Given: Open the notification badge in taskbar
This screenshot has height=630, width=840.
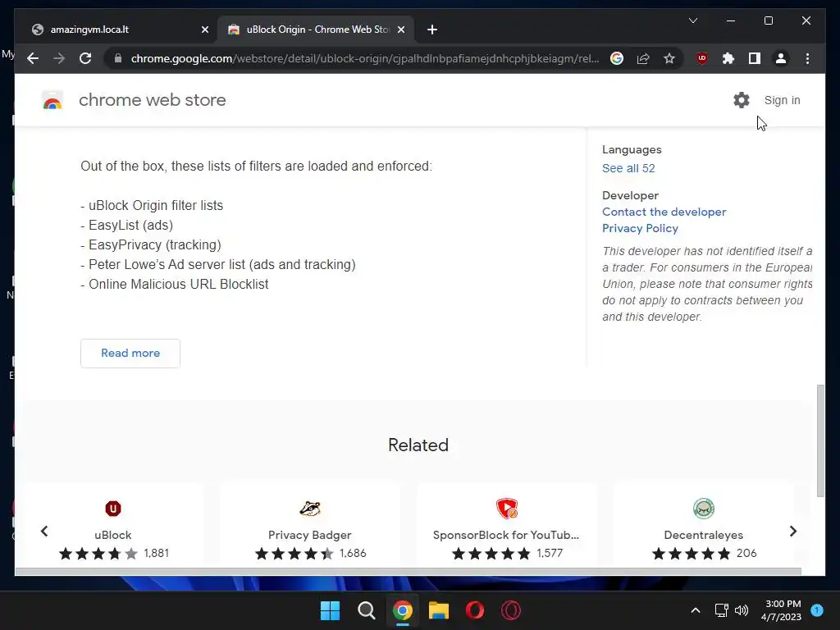Looking at the screenshot, I should pyautogui.click(x=817, y=610).
